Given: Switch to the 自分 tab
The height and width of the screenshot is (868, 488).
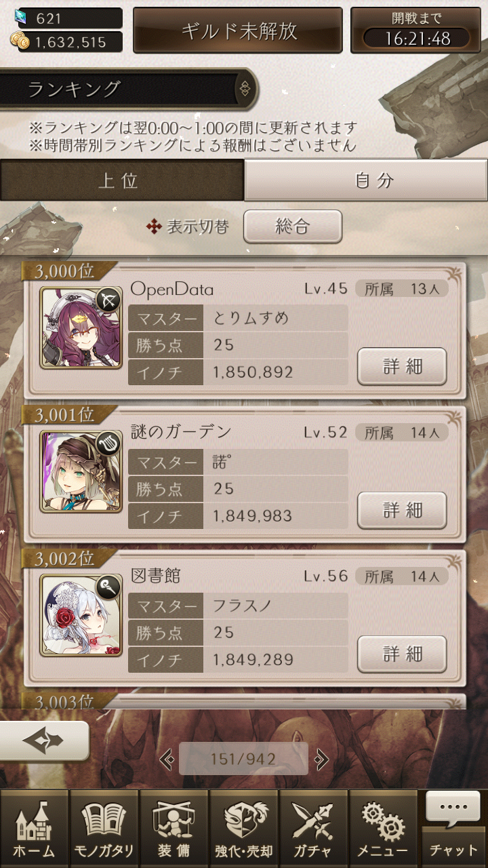Looking at the screenshot, I should coord(366,180).
